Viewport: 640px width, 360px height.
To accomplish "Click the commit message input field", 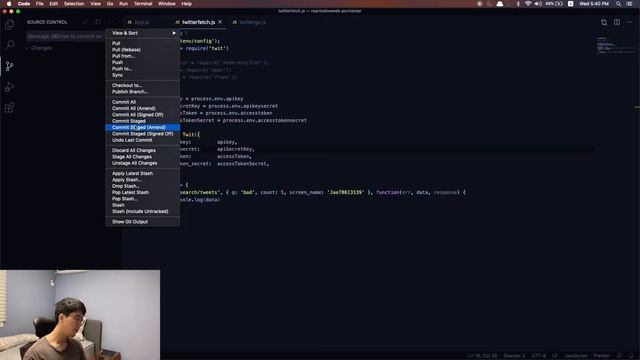I will pos(66,36).
